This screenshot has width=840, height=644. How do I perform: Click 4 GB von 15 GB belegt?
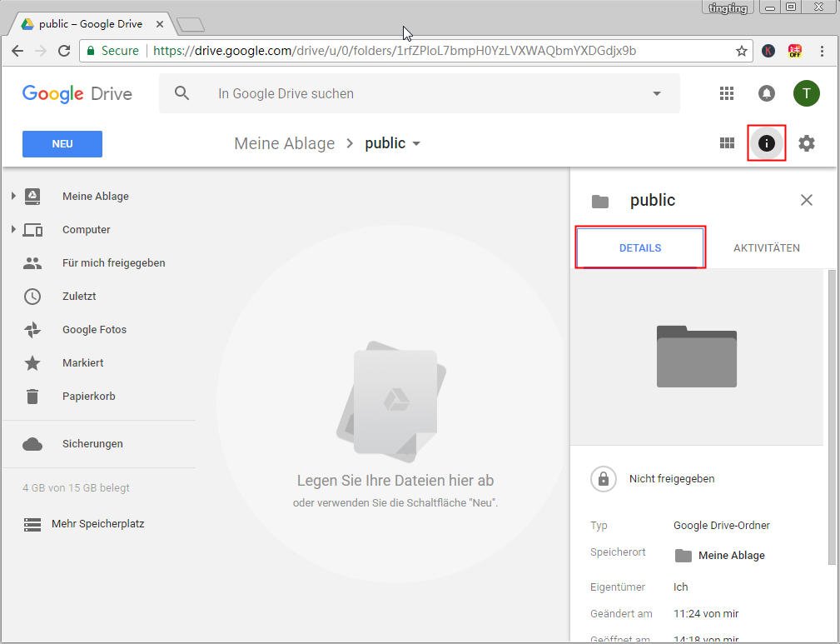coord(76,488)
